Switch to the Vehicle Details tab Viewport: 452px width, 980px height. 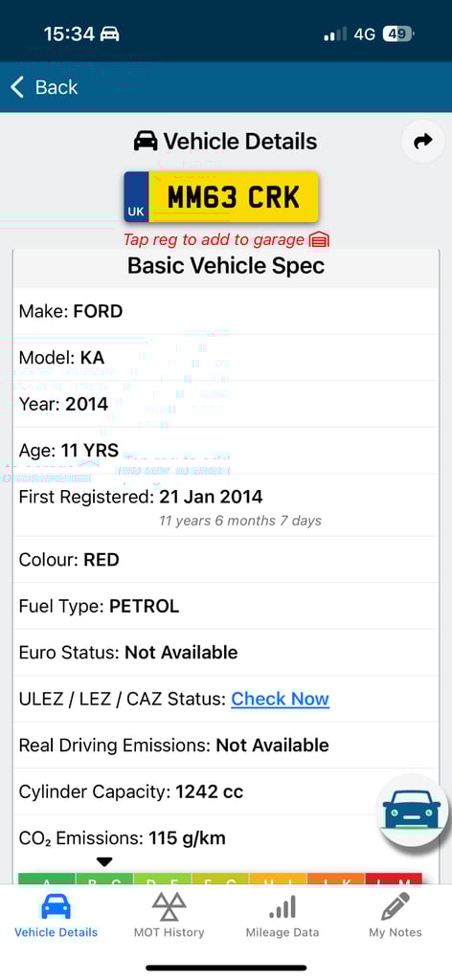56,916
